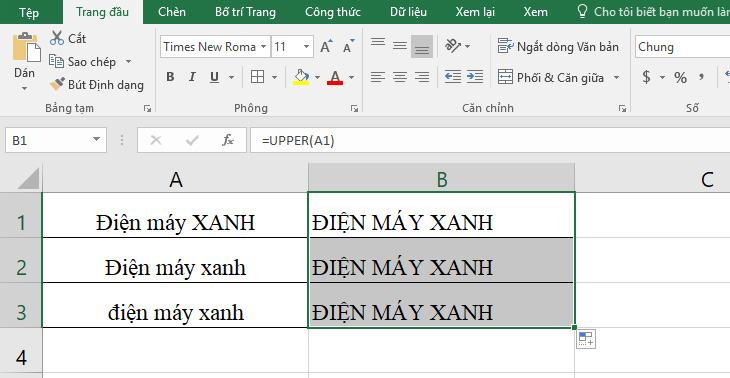The width and height of the screenshot is (730, 378).
Task: Open the Tệp tab
Action: pyautogui.click(x=29, y=12)
